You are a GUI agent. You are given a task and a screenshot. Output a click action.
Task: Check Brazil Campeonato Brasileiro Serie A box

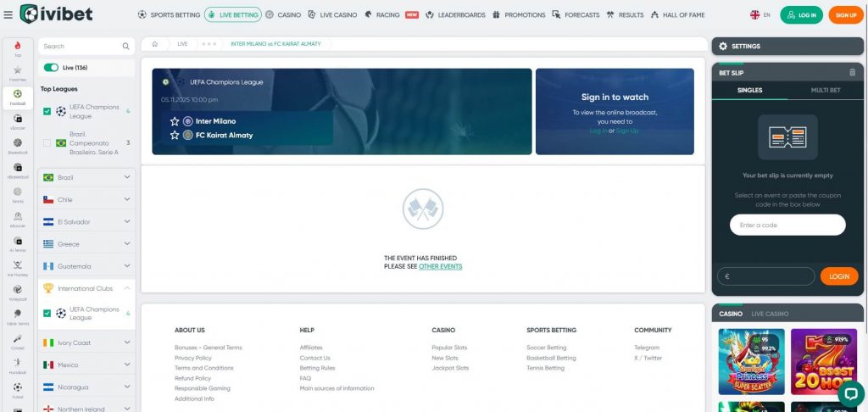47,143
